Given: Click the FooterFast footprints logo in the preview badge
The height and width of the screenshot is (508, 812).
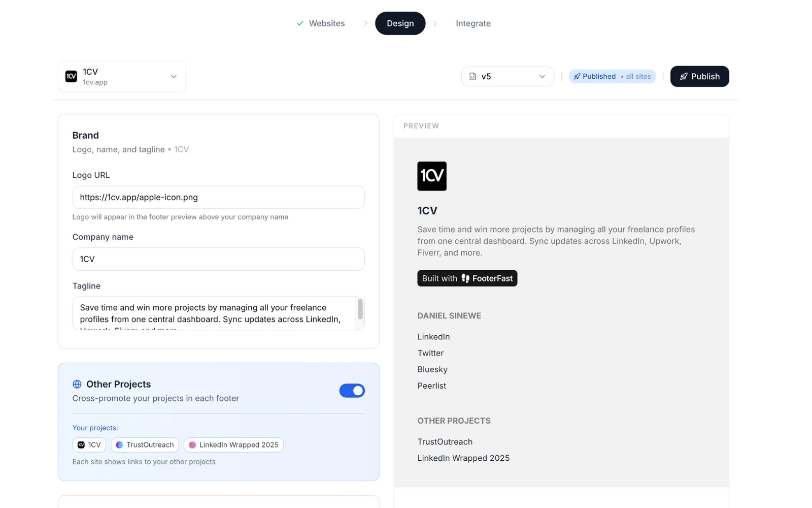Looking at the screenshot, I should click(x=466, y=278).
